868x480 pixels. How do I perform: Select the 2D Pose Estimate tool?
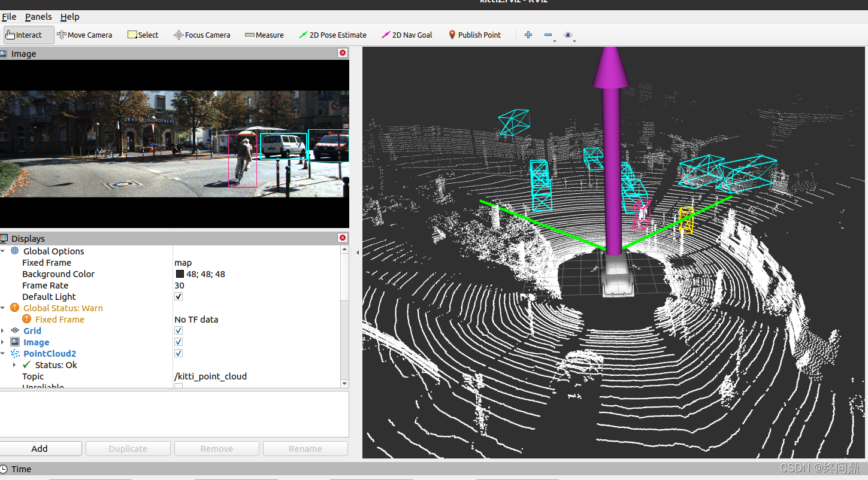(x=332, y=35)
